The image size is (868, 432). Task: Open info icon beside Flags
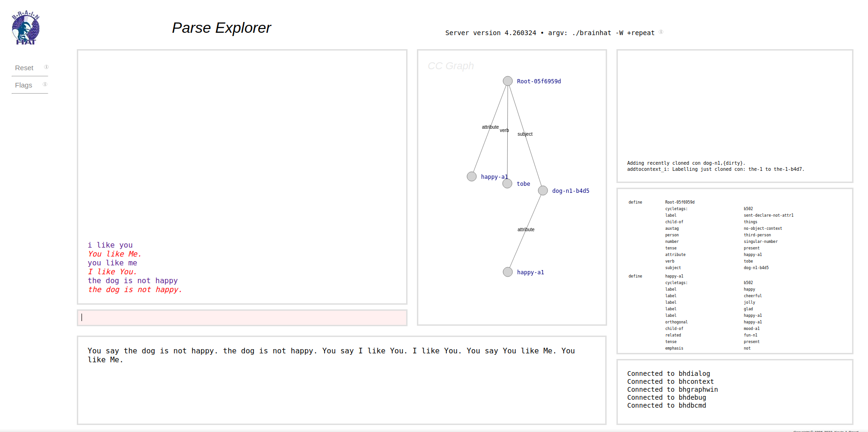45,84
